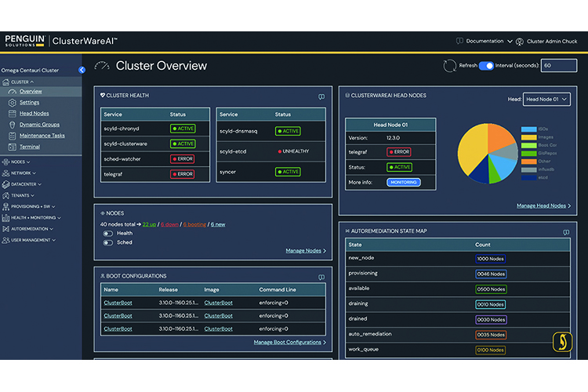
Task: Toggle the auto Refresh switch
Action: (486, 66)
